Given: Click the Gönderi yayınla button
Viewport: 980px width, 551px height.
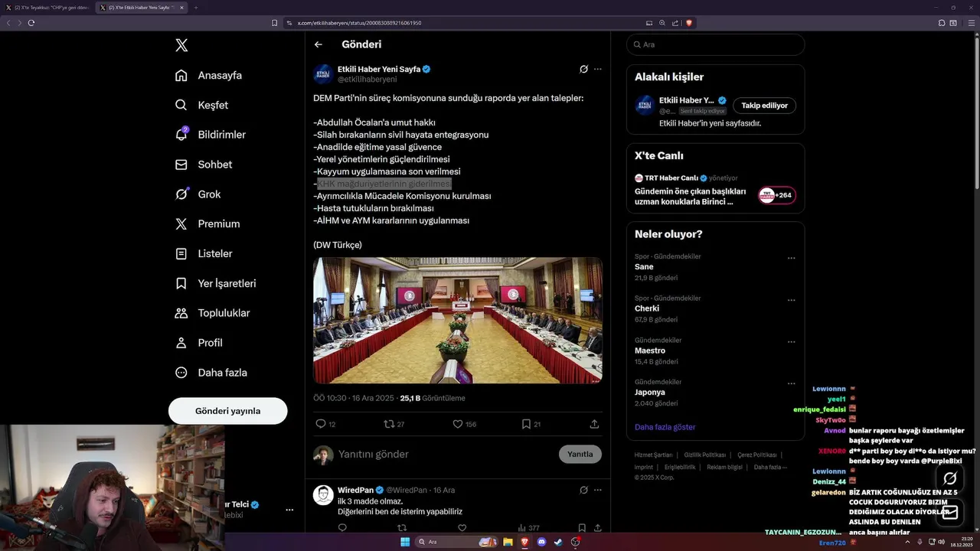Looking at the screenshot, I should click(228, 411).
